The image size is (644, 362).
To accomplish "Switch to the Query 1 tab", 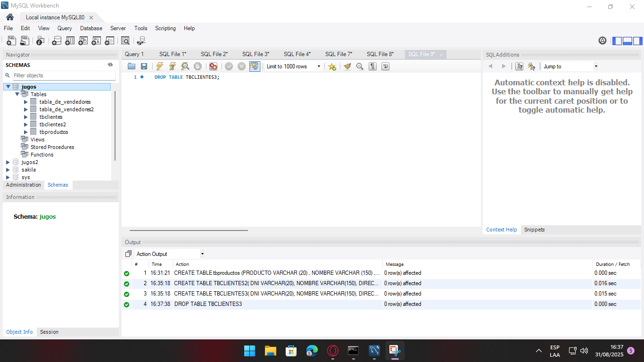I will pyautogui.click(x=134, y=54).
